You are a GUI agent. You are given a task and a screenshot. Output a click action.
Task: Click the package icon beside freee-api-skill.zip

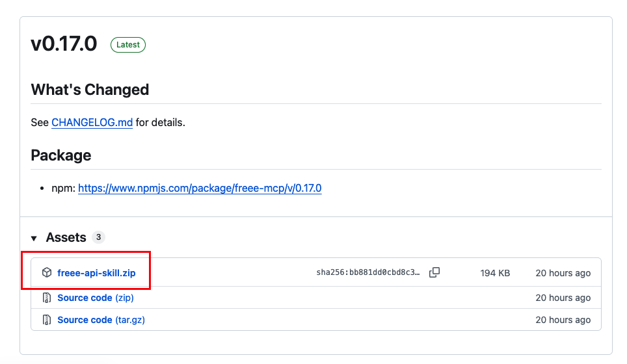coord(47,273)
